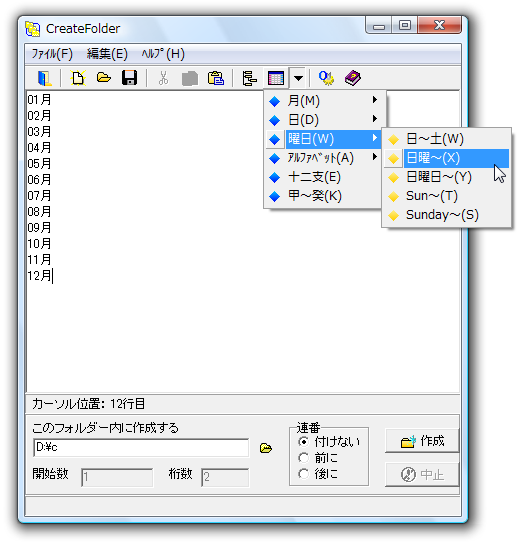Expand the 月(M) submenu
The width and height of the screenshot is (520, 542).
point(325,101)
